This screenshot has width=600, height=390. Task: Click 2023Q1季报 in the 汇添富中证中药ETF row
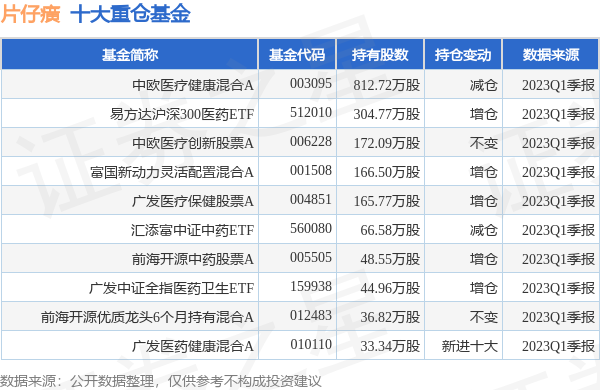point(558,230)
